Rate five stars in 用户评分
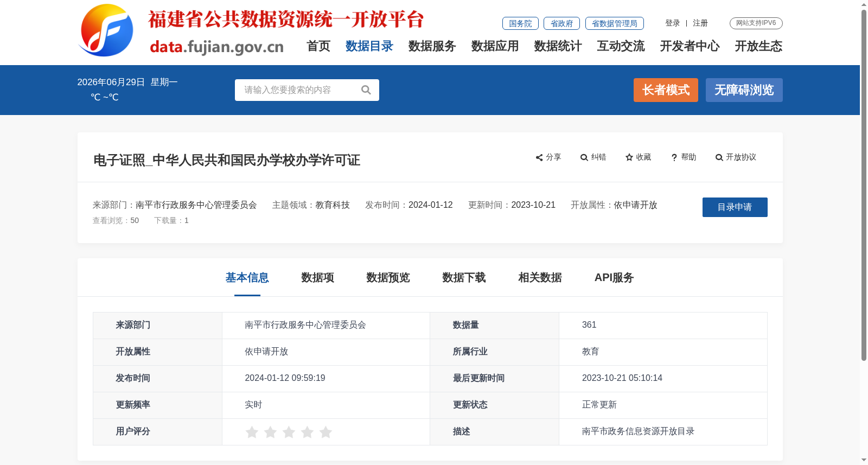Viewport: 868px width, 465px height. click(325, 432)
